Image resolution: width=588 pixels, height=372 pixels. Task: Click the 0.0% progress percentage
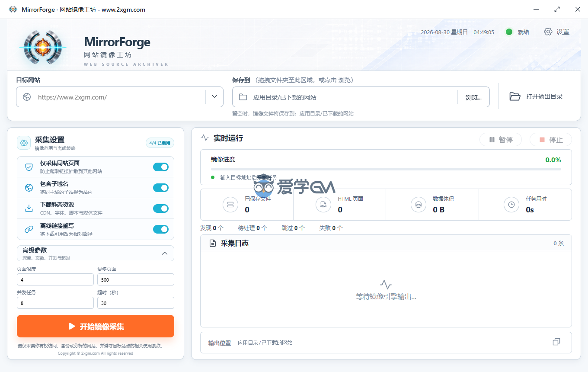click(x=553, y=160)
